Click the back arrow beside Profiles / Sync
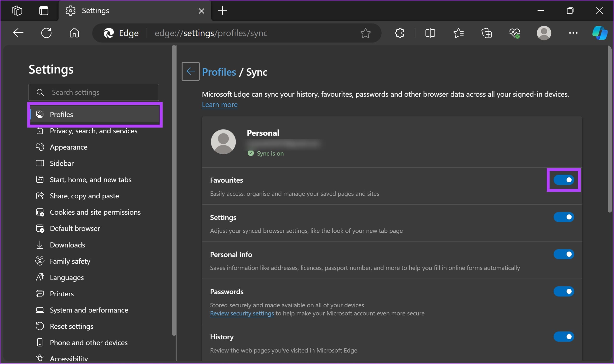The height and width of the screenshot is (364, 614). 190,71
